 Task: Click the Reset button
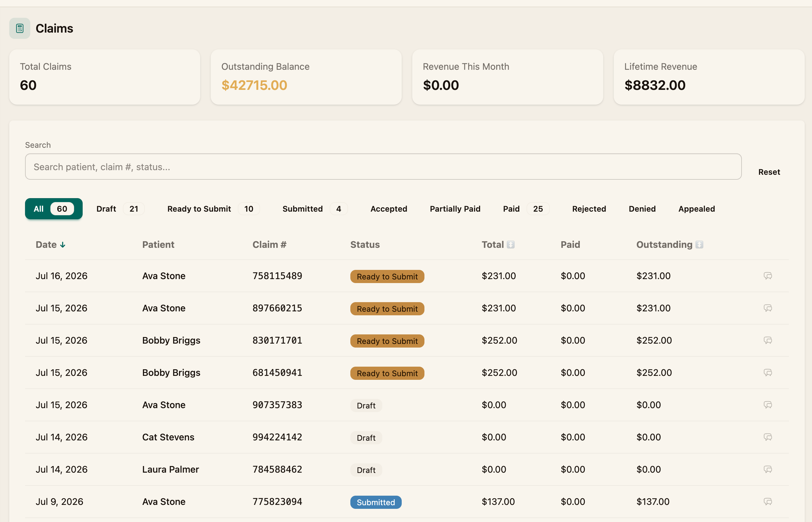769,172
